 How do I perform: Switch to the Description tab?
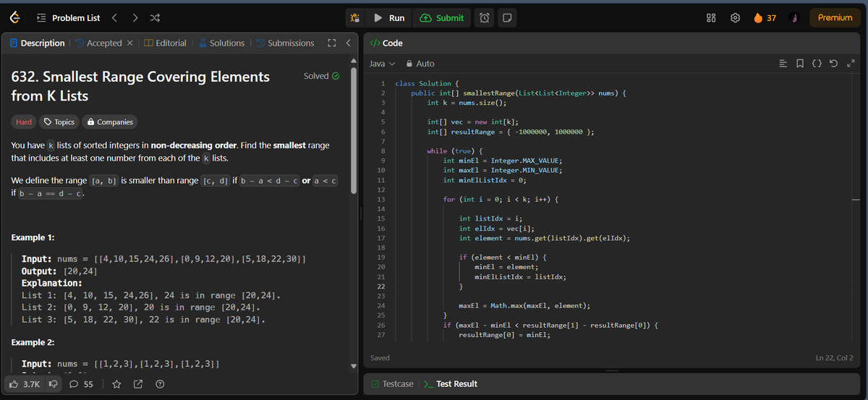(x=38, y=43)
